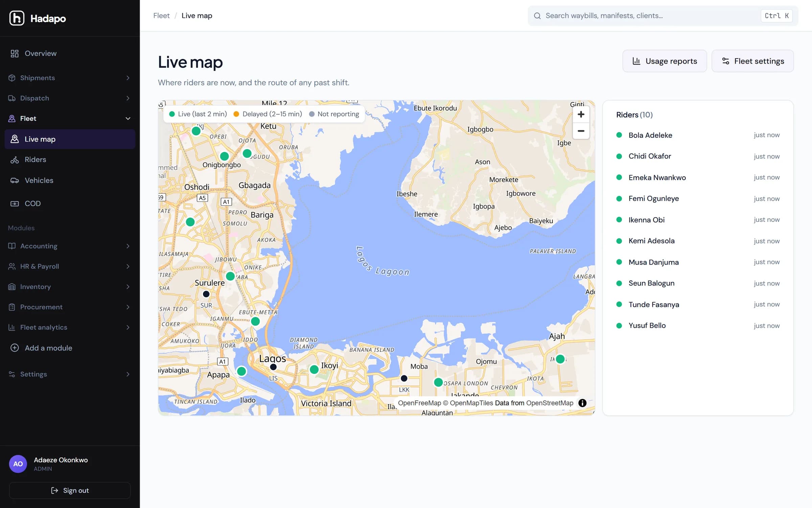Expand the Shipments chevron
Screen dimensions: 812x508
(x=128, y=78)
